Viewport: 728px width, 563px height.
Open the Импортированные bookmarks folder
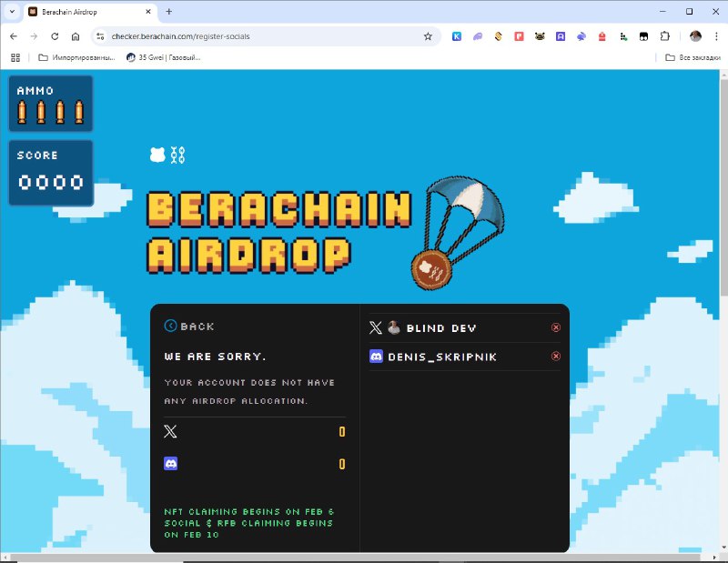[x=76, y=57]
